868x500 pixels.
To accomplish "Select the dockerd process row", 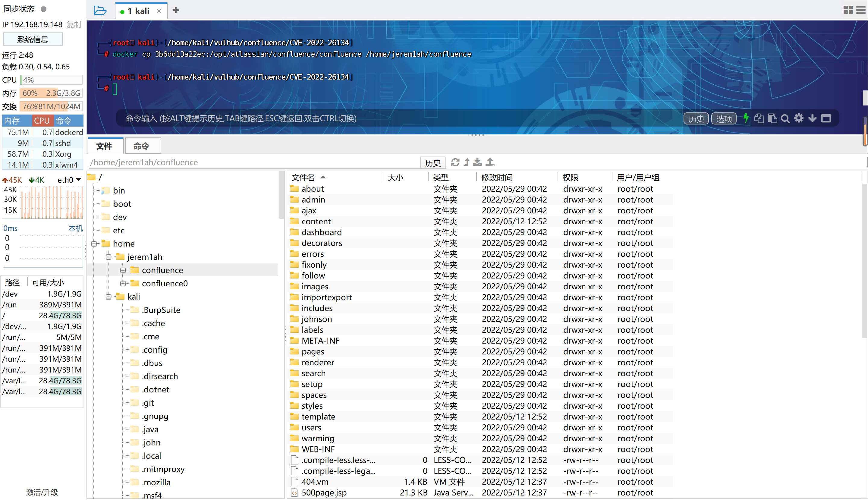I will (x=43, y=132).
